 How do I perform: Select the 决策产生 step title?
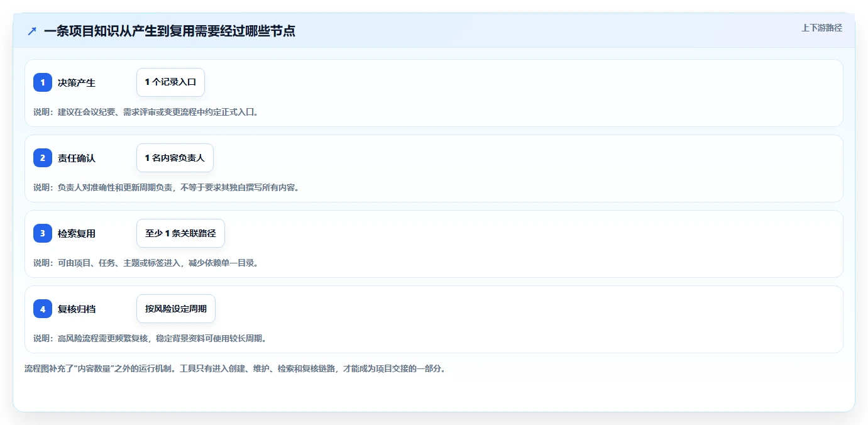point(77,82)
